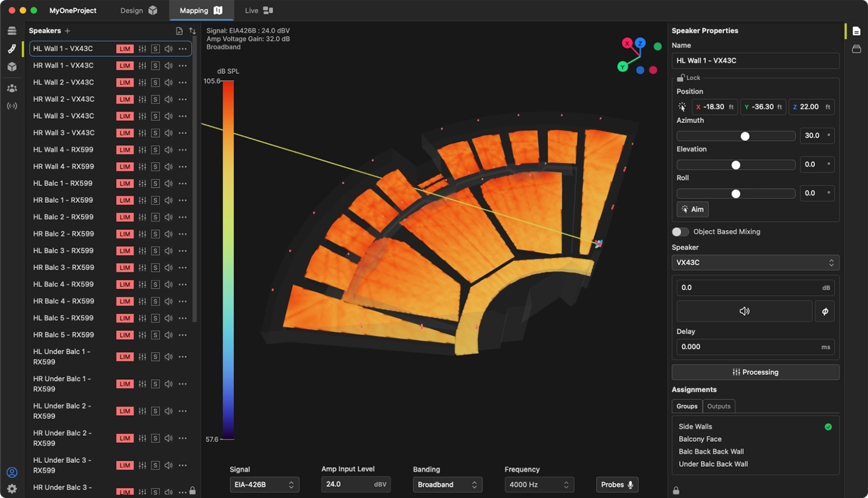Image resolution: width=868 pixels, height=498 pixels.
Task: Click the sort speakers arrows icon
Action: (192, 31)
